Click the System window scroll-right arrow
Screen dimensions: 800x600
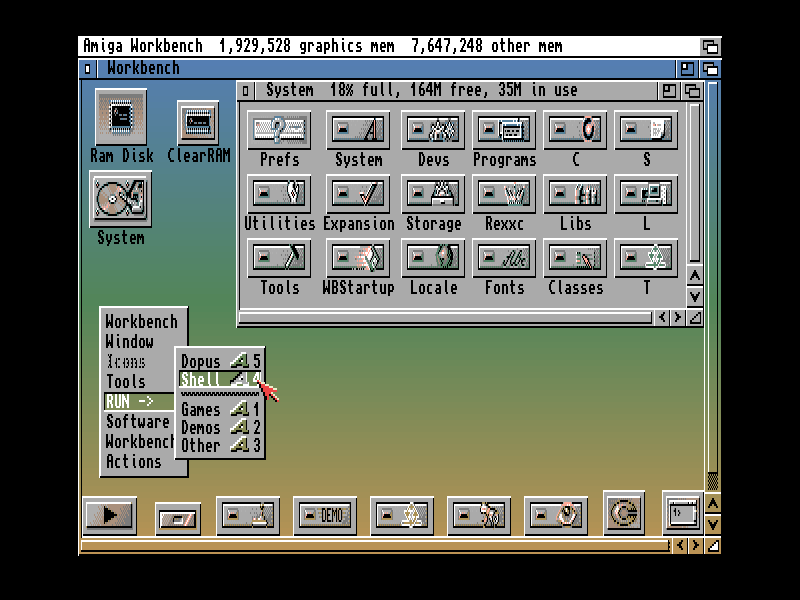(678, 317)
